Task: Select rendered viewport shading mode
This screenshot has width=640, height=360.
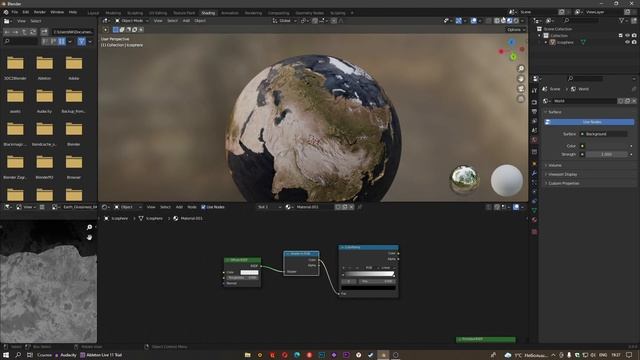Action: coord(516,20)
